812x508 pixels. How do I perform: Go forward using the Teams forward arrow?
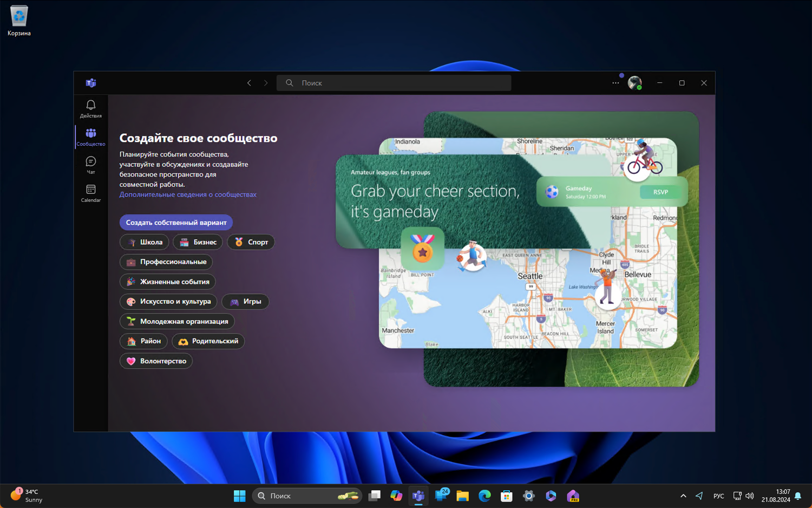click(266, 83)
